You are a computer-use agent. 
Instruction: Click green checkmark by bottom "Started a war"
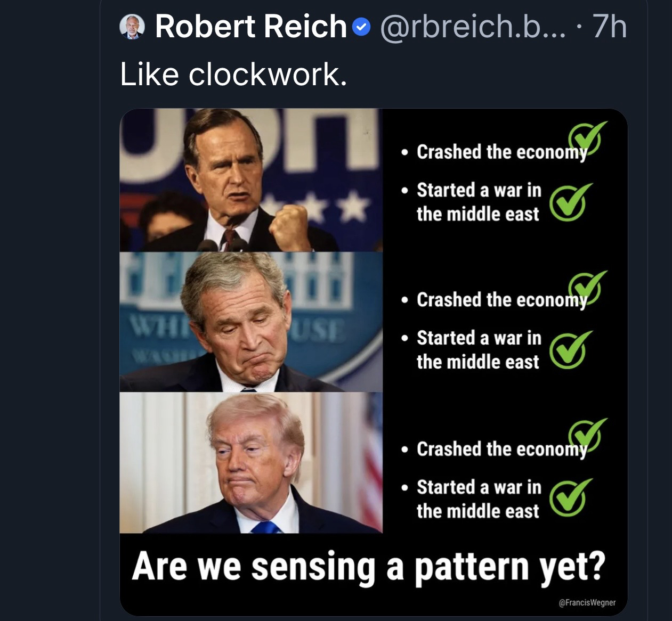pyautogui.click(x=569, y=499)
